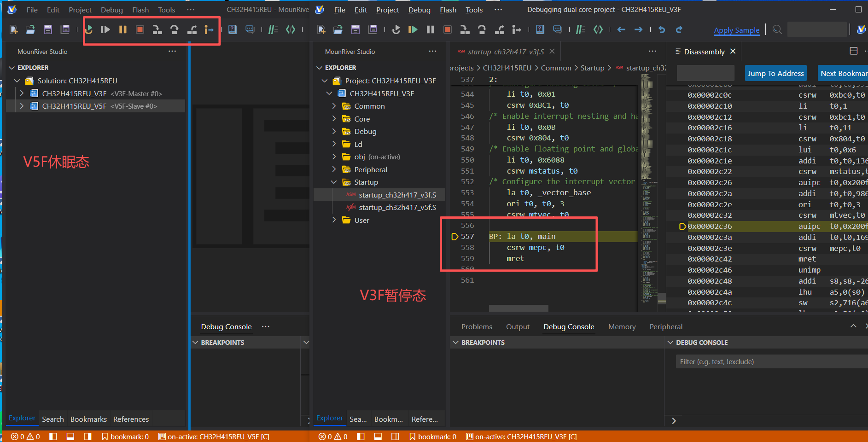Image resolution: width=868 pixels, height=442 pixels.
Task: Toggle bottom panel in right window status bar
Action: [x=378, y=436]
